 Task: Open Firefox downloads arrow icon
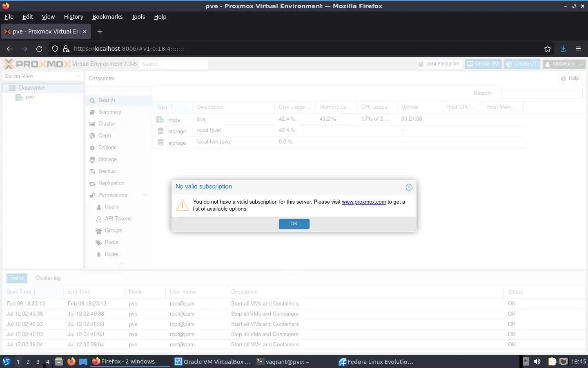coord(563,49)
